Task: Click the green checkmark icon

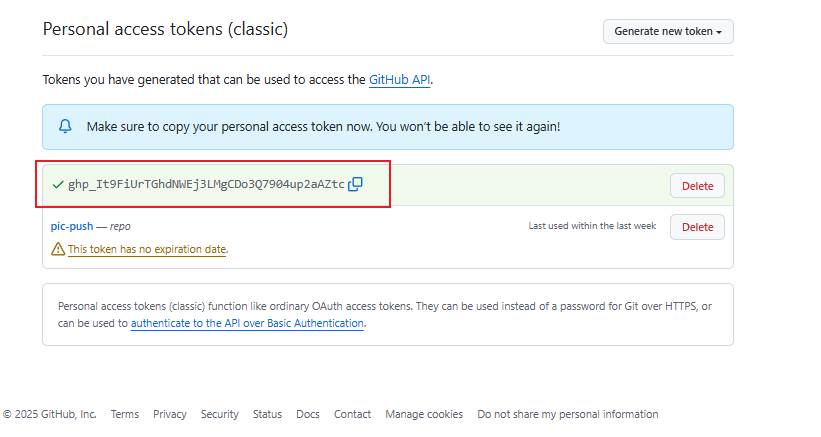Action: pos(58,185)
